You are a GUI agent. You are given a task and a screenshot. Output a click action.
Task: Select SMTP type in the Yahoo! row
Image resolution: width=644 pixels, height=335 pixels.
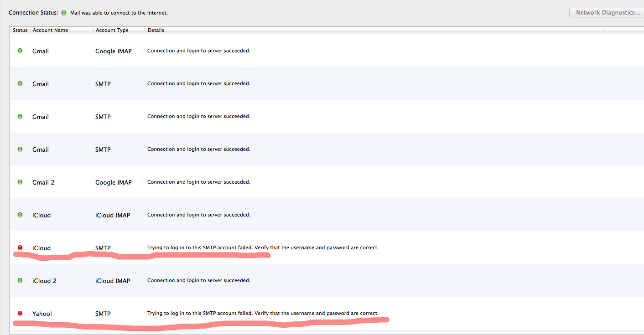[103, 314]
